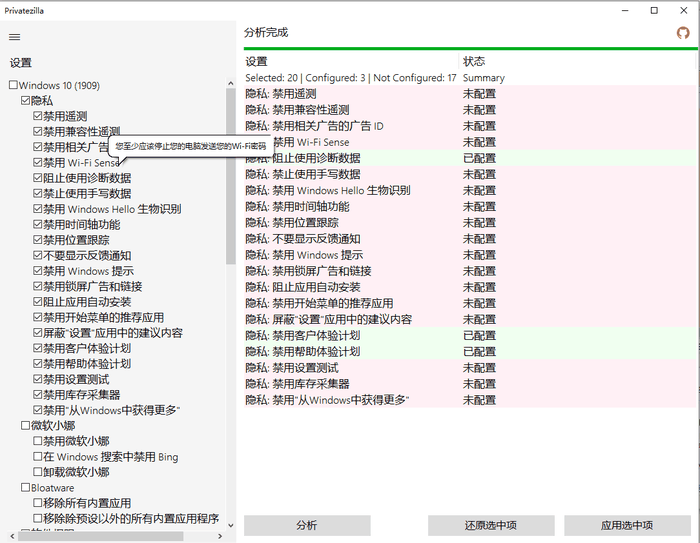Open the GitHub link icon

click(683, 33)
